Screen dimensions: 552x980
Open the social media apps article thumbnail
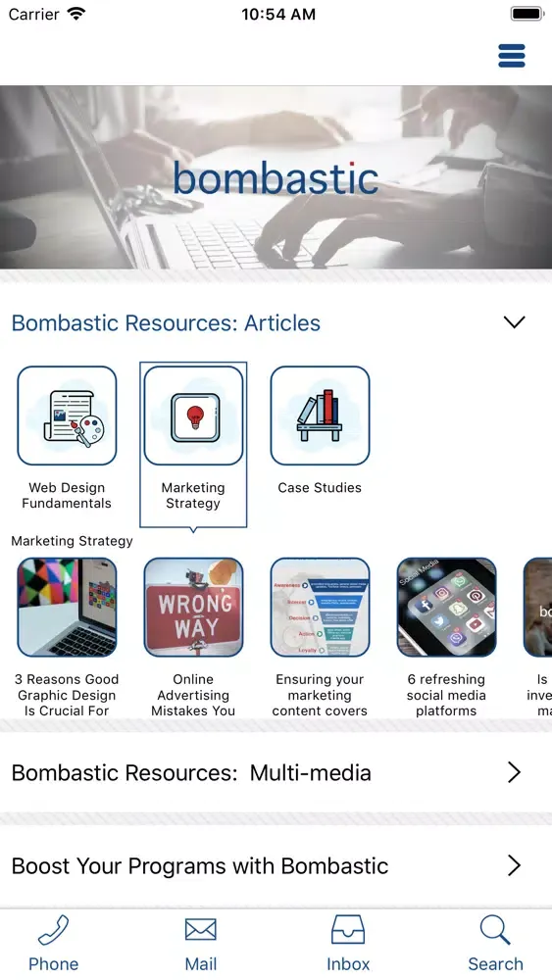[x=446, y=608]
